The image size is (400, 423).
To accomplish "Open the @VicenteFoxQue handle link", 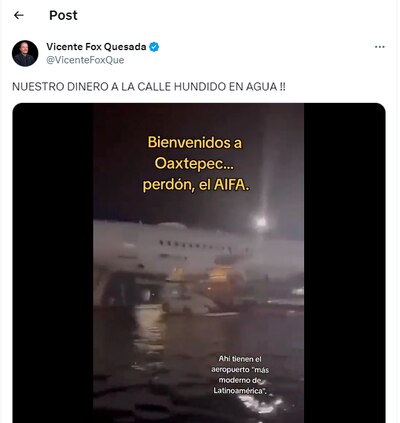I will coord(85,60).
